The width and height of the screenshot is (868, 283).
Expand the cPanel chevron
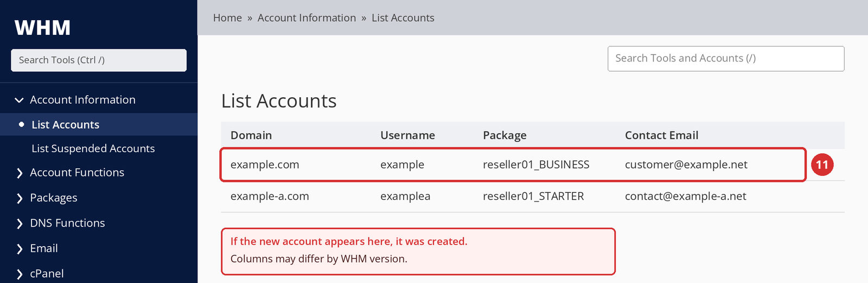click(20, 274)
